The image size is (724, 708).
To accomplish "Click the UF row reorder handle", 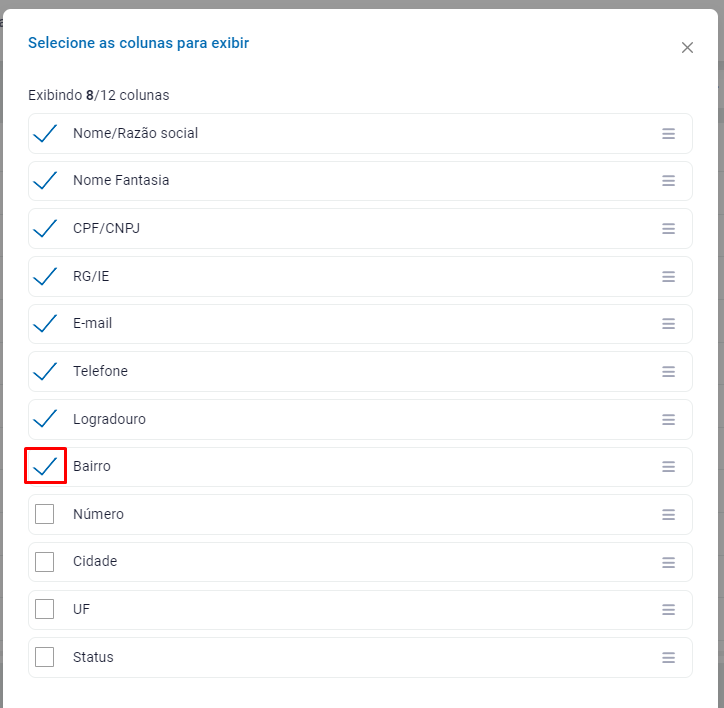I will (668, 610).
